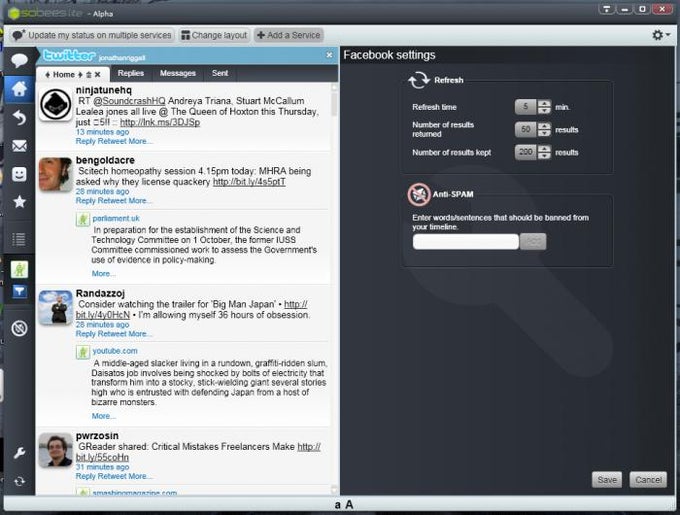680x515 pixels.
Task: Decrease Refresh time with down arrow
Action: (544, 111)
